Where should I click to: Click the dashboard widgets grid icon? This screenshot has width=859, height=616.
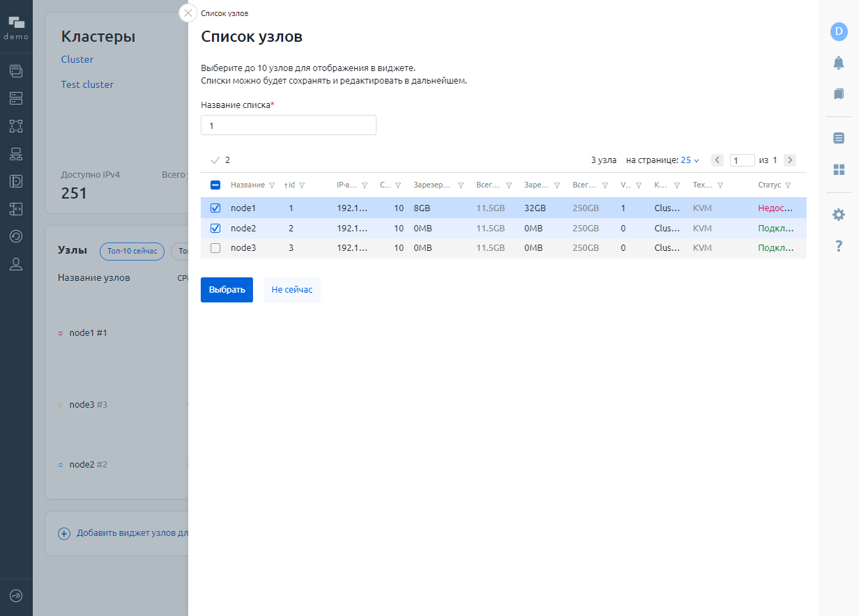click(x=839, y=169)
